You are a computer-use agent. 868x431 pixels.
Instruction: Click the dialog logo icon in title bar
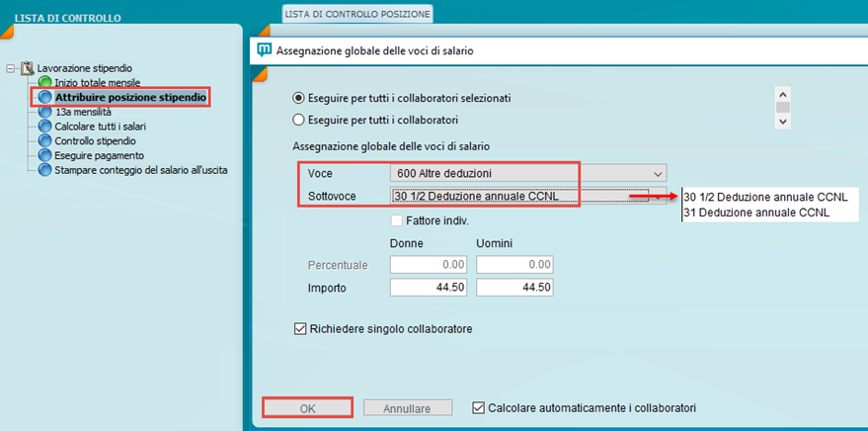pyautogui.click(x=264, y=48)
